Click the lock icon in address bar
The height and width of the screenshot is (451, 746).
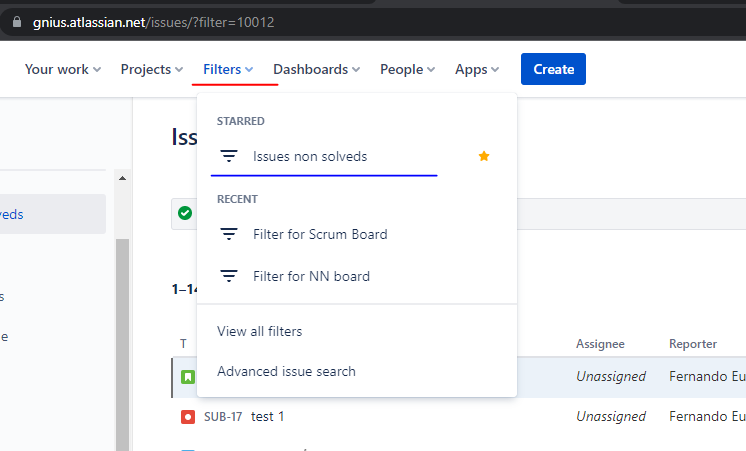tap(17, 22)
